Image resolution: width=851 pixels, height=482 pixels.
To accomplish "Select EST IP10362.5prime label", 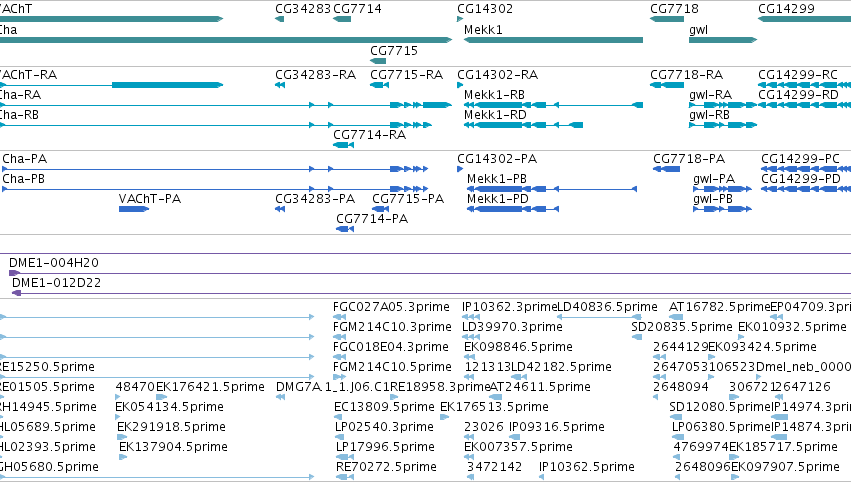I will click(x=587, y=468).
